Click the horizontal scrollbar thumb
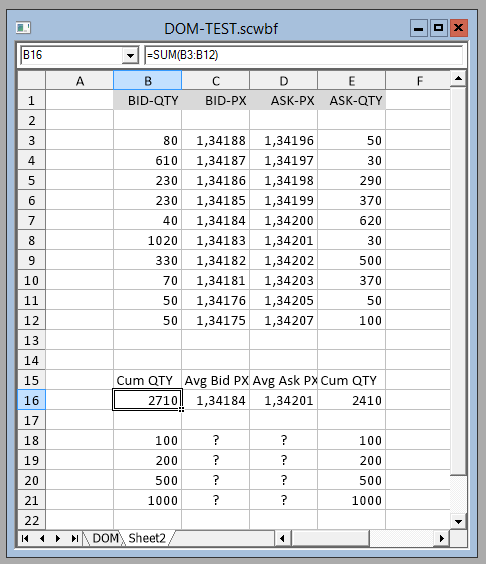Viewport: 486px width, 564px height. (330, 538)
